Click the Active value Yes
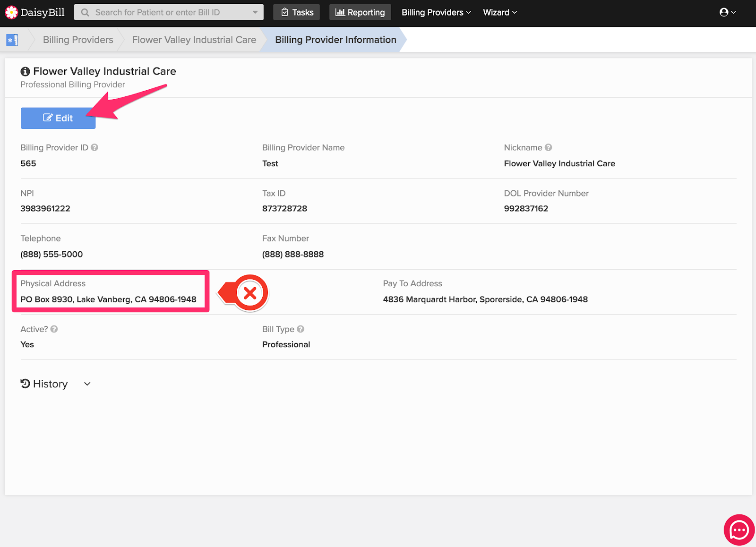The height and width of the screenshot is (547, 756). [x=27, y=344]
